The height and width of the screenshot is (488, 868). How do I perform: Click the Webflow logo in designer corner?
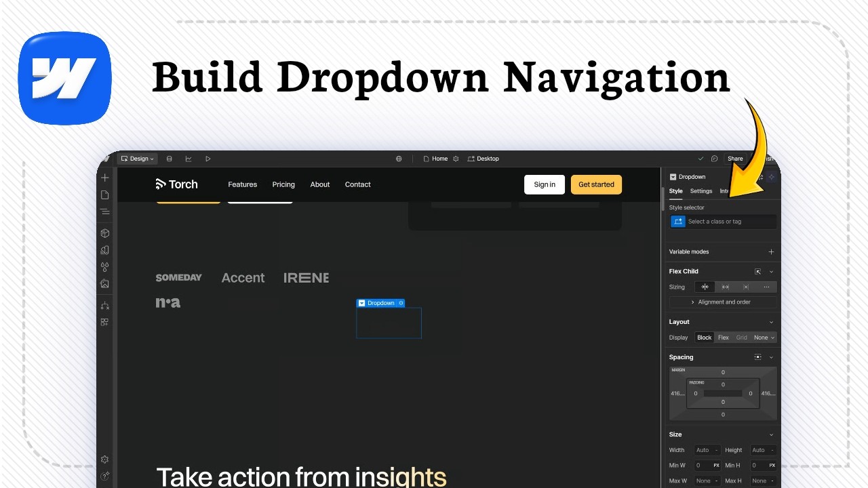click(x=105, y=159)
